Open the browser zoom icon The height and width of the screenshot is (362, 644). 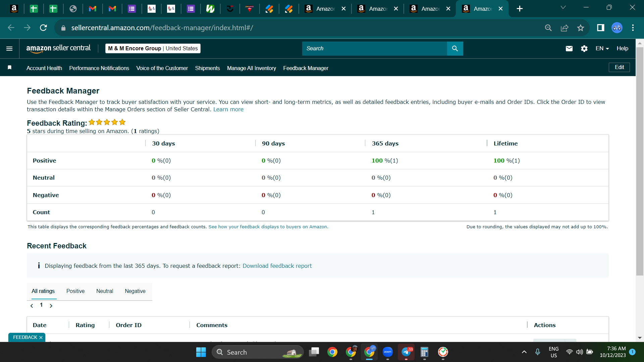point(548,28)
